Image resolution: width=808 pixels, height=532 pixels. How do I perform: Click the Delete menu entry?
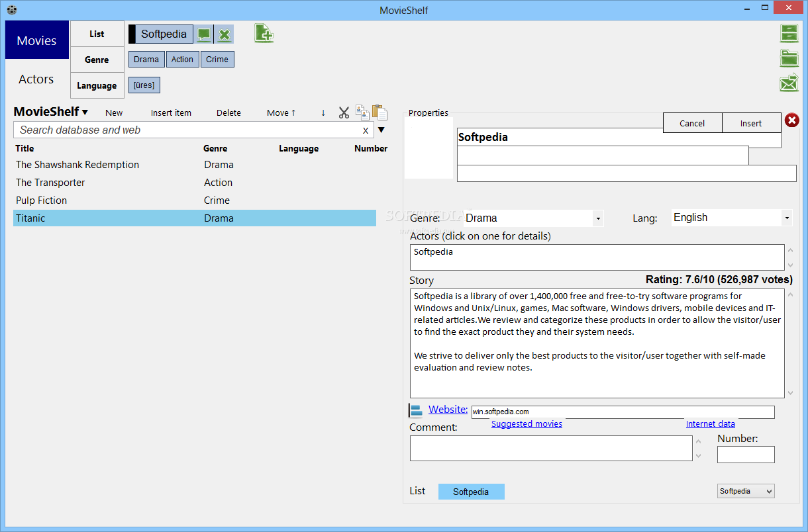click(x=228, y=112)
